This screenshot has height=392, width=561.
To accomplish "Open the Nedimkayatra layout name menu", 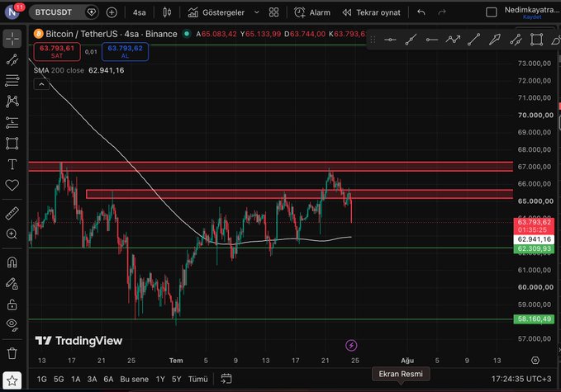I will pyautogui.click(x=531, y=10).
